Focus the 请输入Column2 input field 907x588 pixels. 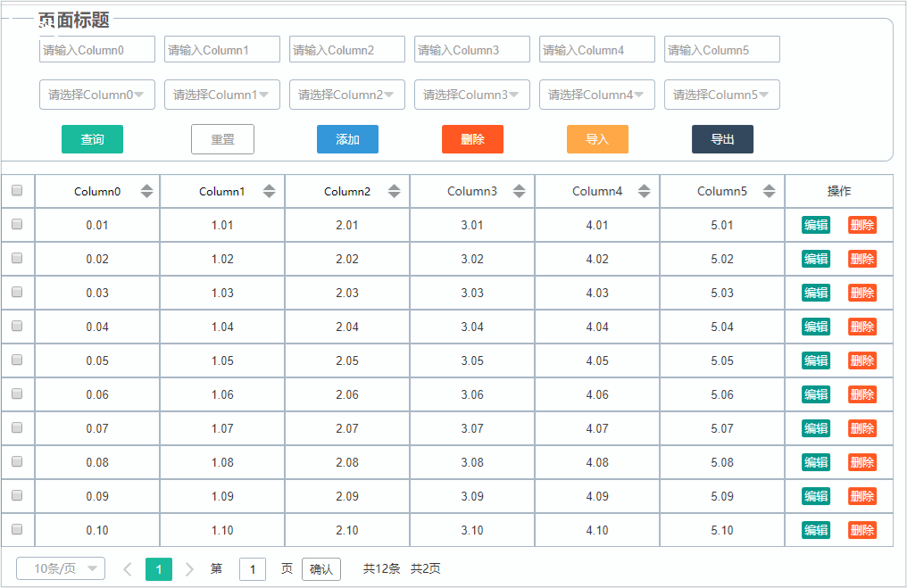click(x=347, y=49)
